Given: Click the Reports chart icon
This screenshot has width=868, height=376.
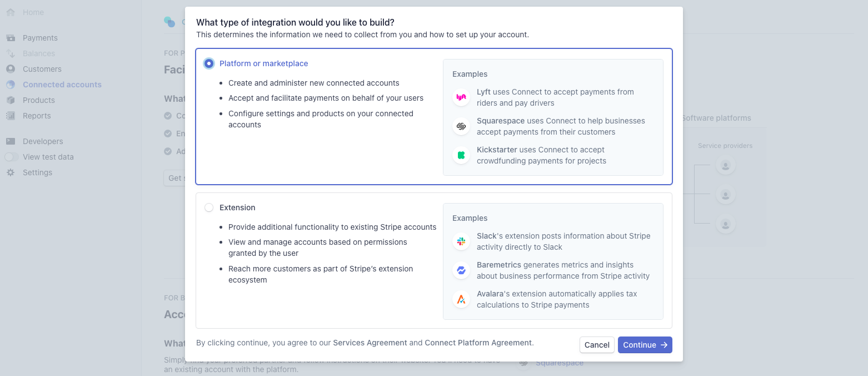Looking at the screenshot, I should [x=11, y=116].
